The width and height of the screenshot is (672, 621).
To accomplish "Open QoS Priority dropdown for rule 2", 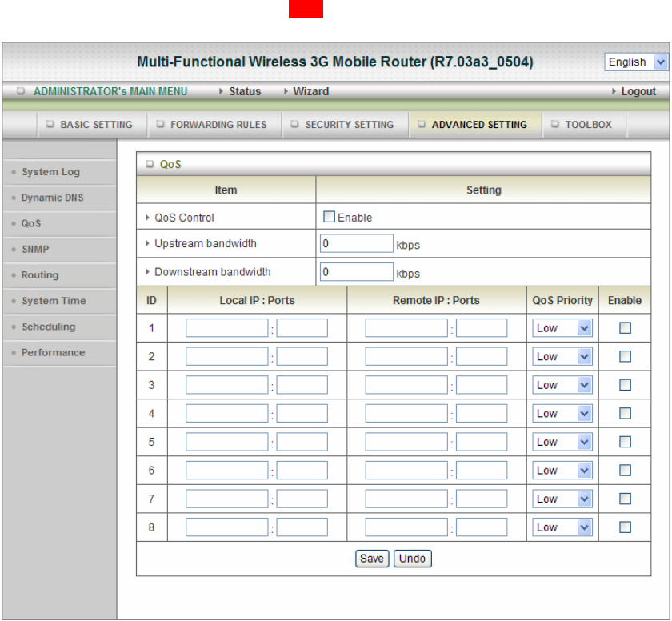I will click(562, 356).
